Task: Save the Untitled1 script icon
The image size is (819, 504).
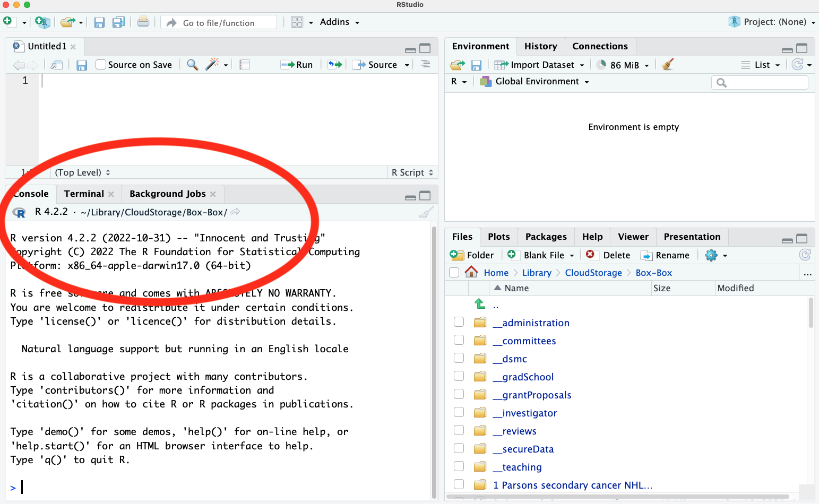Action: click(82, 65)
